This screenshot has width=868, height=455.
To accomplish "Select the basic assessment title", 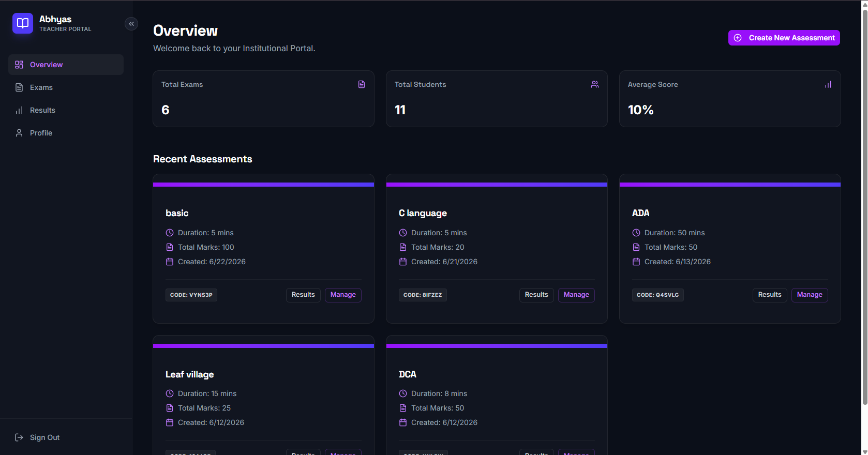I will point(177,213).
